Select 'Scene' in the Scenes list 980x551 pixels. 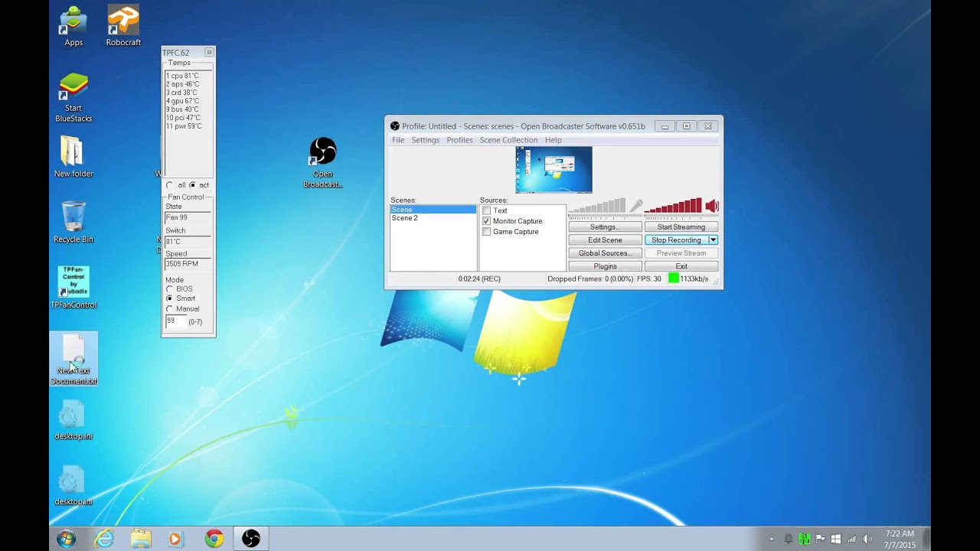pos(433,210)
